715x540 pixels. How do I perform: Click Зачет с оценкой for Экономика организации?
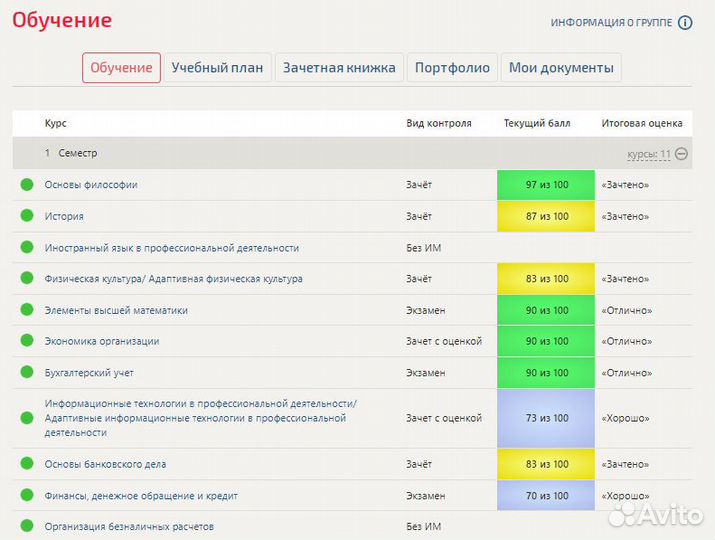444,341
